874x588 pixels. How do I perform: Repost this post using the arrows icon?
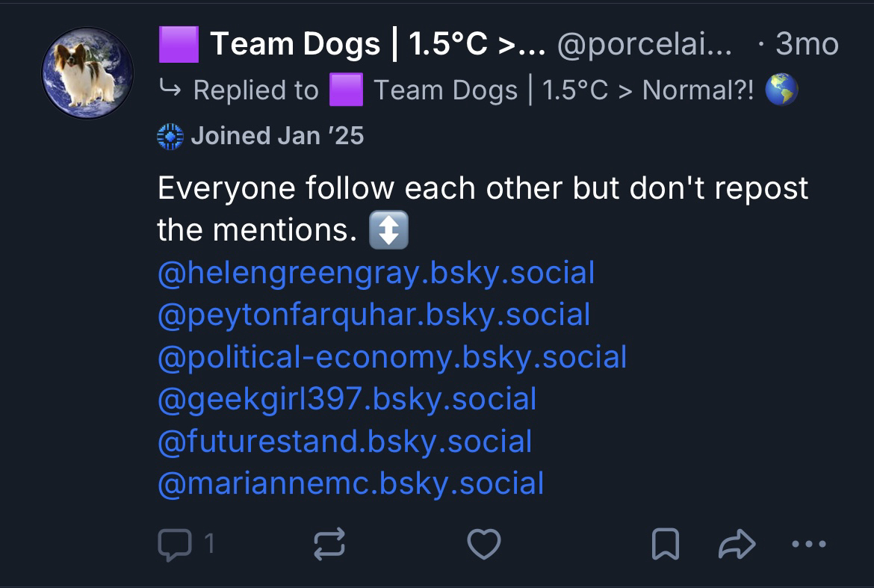click(329, 544)
